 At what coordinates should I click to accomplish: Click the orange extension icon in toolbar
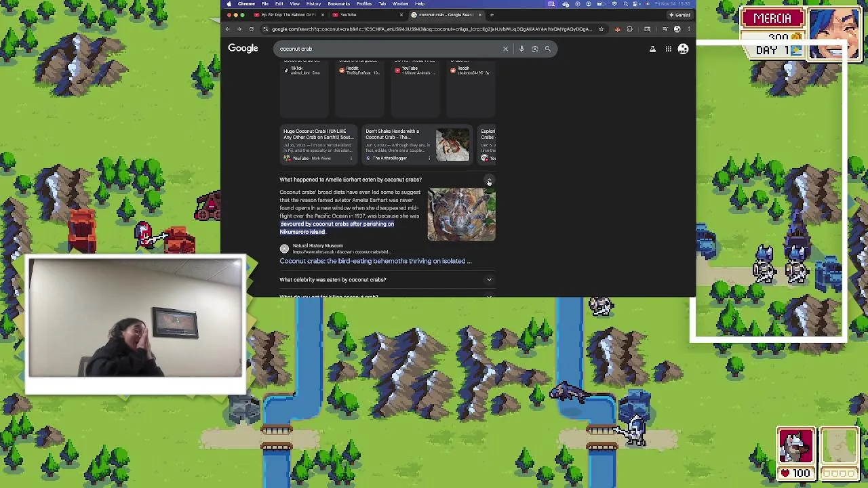tap(617, 29)
